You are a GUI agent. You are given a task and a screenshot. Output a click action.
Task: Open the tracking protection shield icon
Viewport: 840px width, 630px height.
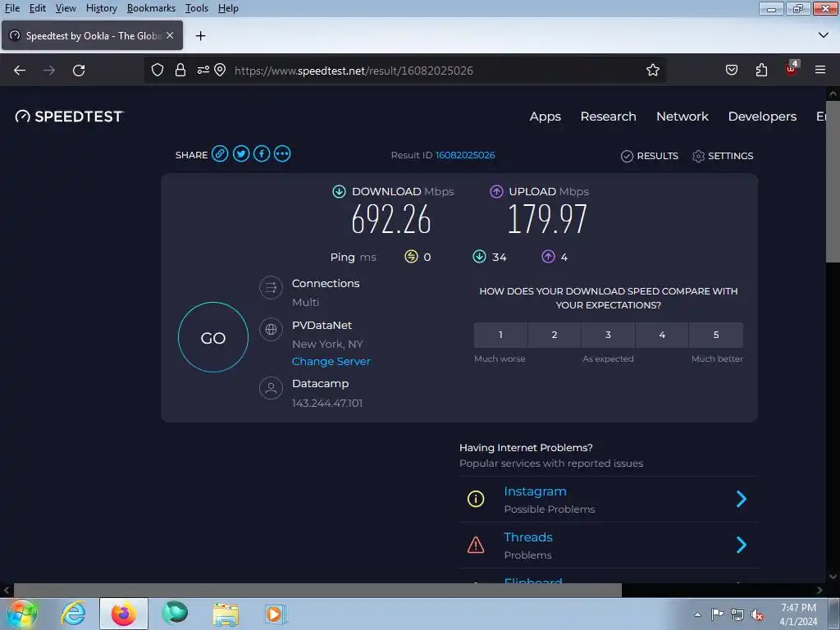pos(157,71)
